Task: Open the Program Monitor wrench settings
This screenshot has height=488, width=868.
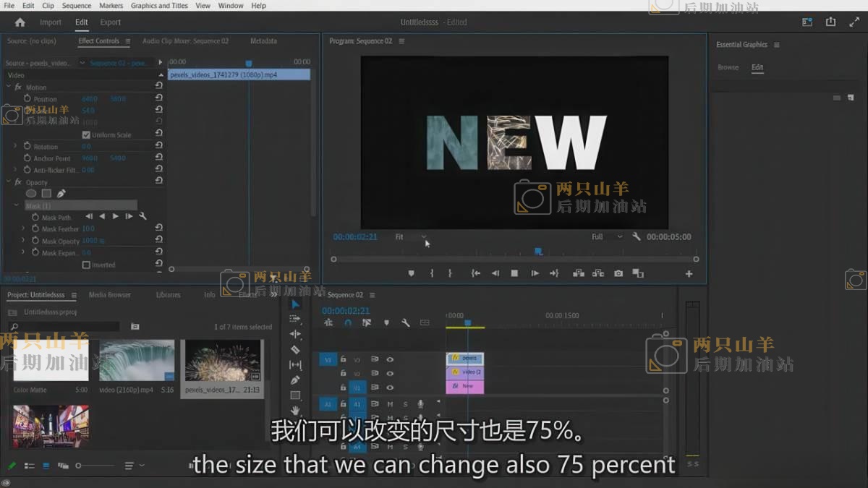Action: point(636,236)
